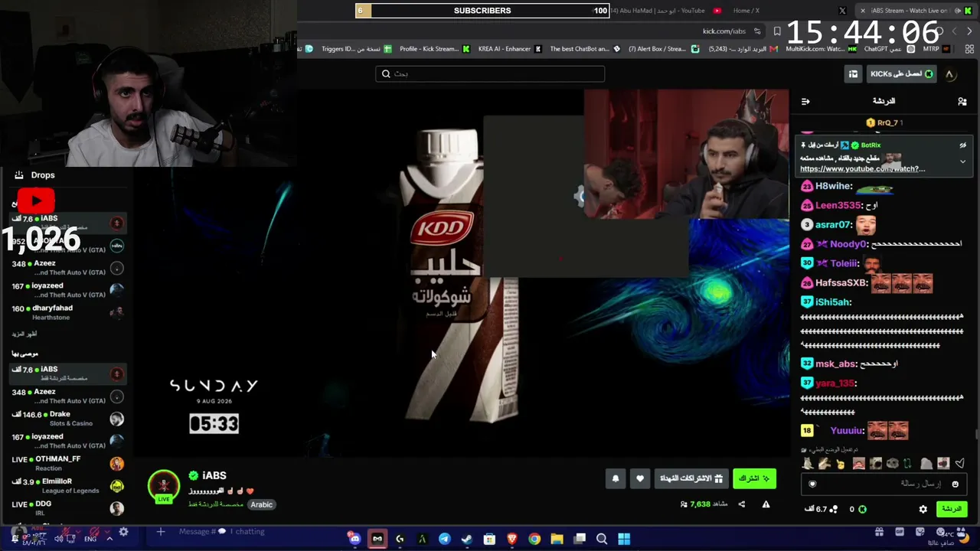Viewport: 980px width, 551px height.
Task: Collapse the chat panel with the arrow icon
Action: coord(805,101)
